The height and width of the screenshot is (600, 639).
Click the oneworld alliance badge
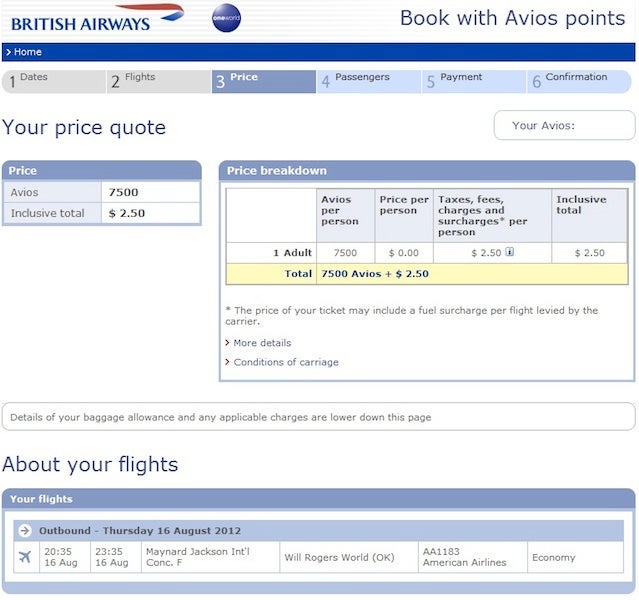[x=226, y=18]
